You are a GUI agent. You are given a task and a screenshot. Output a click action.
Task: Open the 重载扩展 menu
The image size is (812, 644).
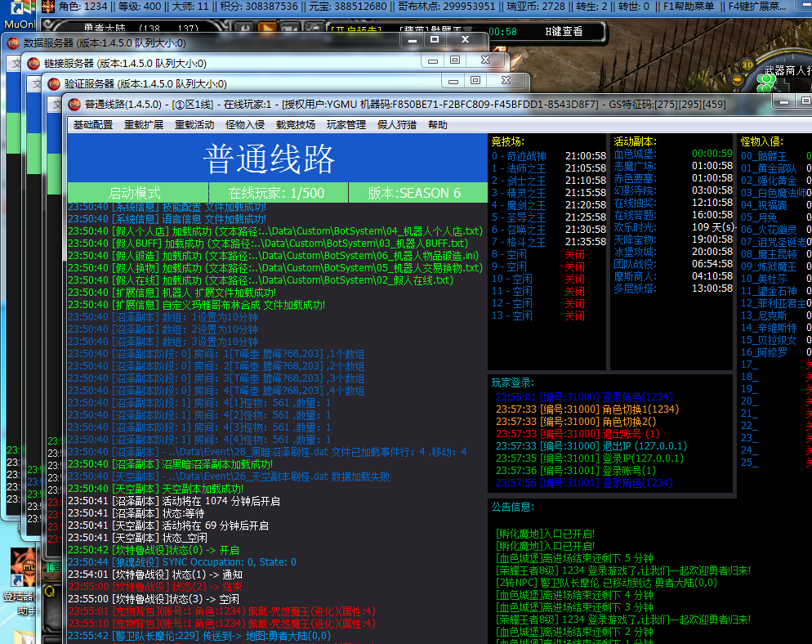(144, 125)
